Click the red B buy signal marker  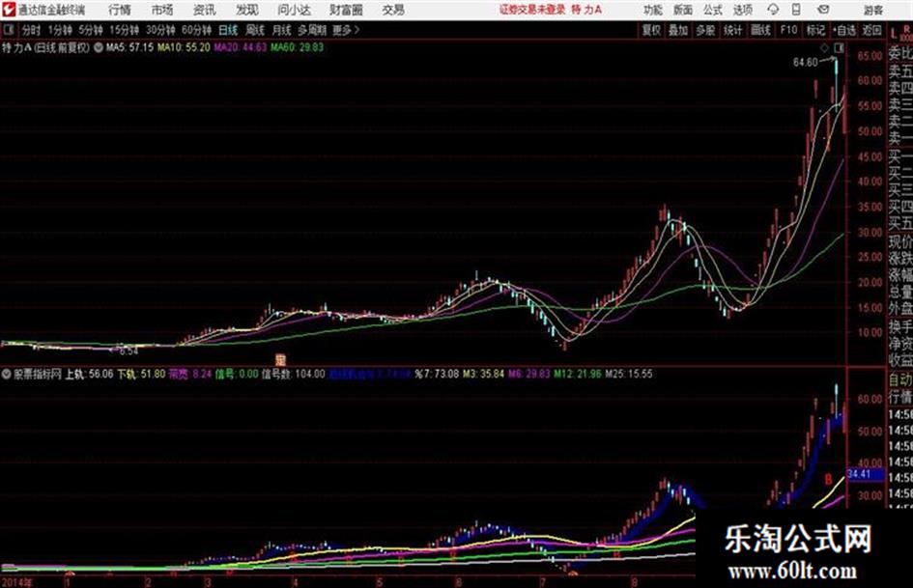pos(828,480)
